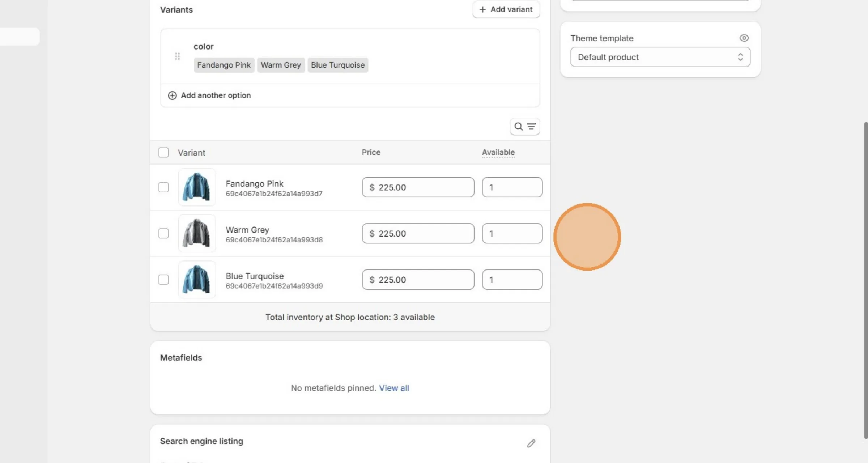This screenshot has width=868, height=463.
Task: Click the page vertical scrollbar
Action: pyautogui.click(x=866, y=280)
